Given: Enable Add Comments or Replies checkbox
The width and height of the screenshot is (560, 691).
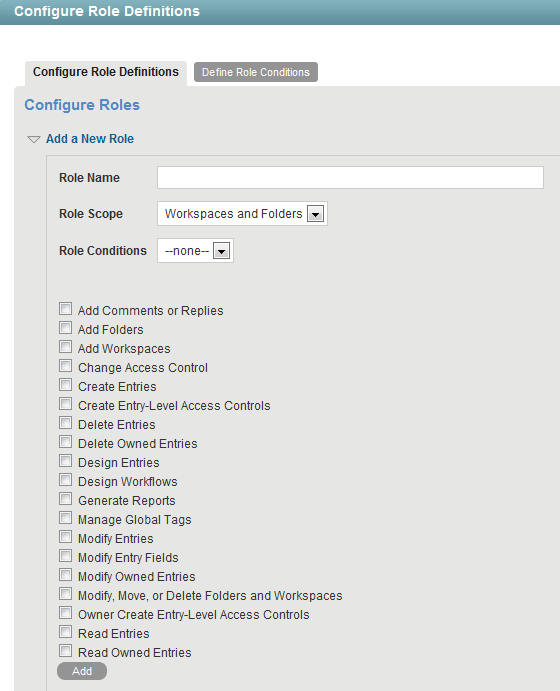Looking at the screenshot, I should pos(66,308).
